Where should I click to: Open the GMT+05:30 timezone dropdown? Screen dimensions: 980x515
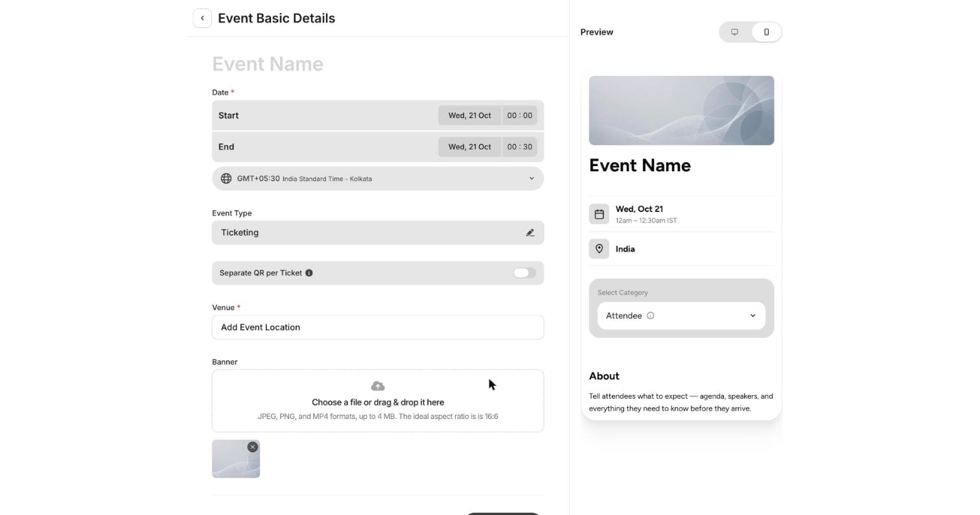tap(378, 178)
